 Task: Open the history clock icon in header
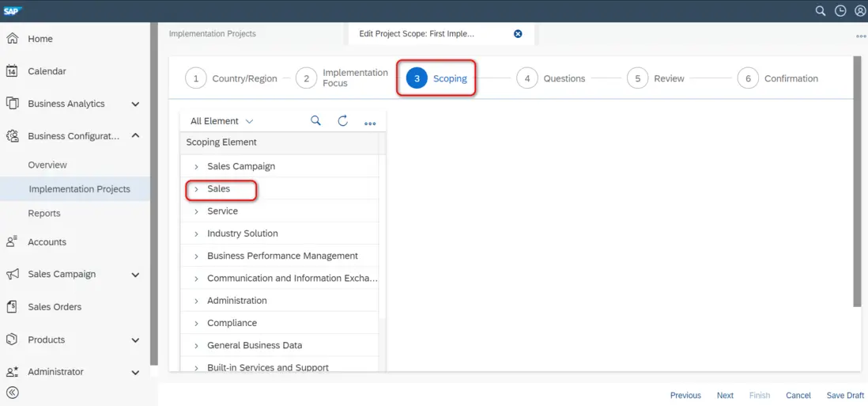840,11
